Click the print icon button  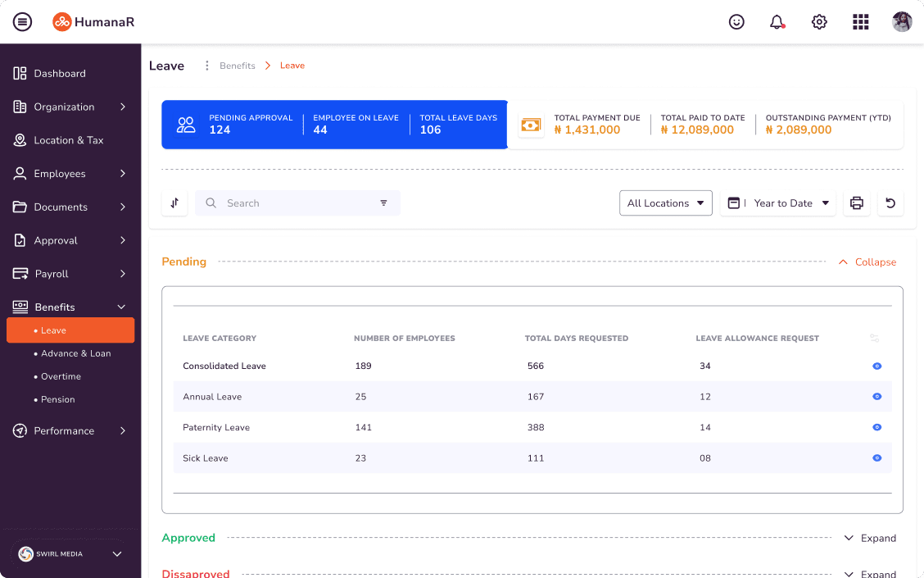[856, 203]
